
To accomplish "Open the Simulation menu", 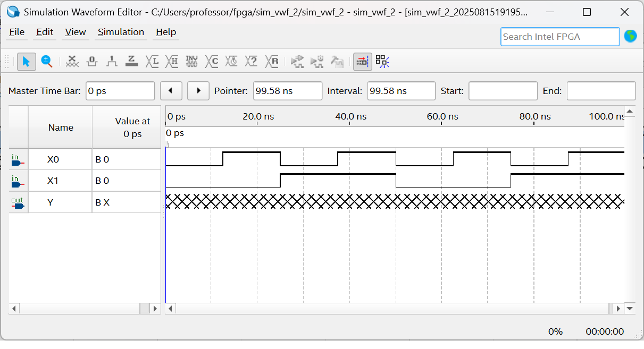I will 121,32.
